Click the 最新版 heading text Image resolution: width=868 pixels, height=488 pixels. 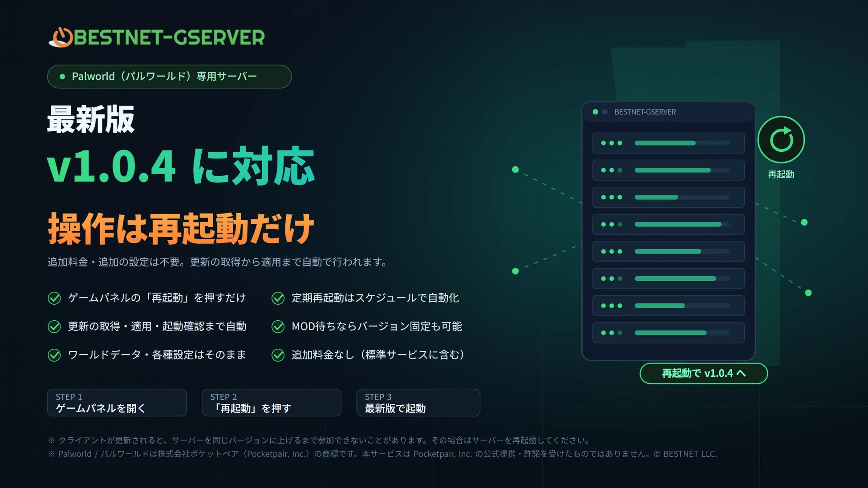[x=91, y=119]
